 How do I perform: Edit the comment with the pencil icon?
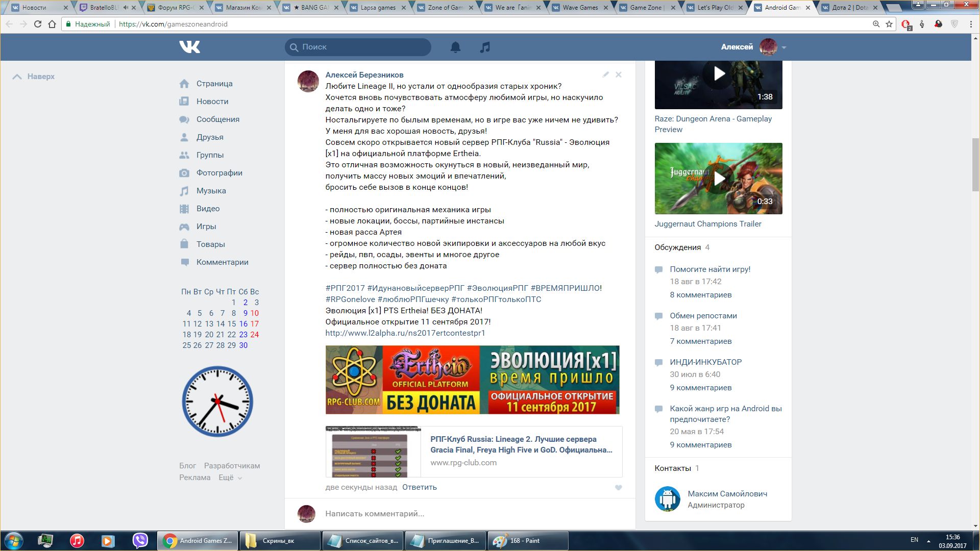[605, 74]
